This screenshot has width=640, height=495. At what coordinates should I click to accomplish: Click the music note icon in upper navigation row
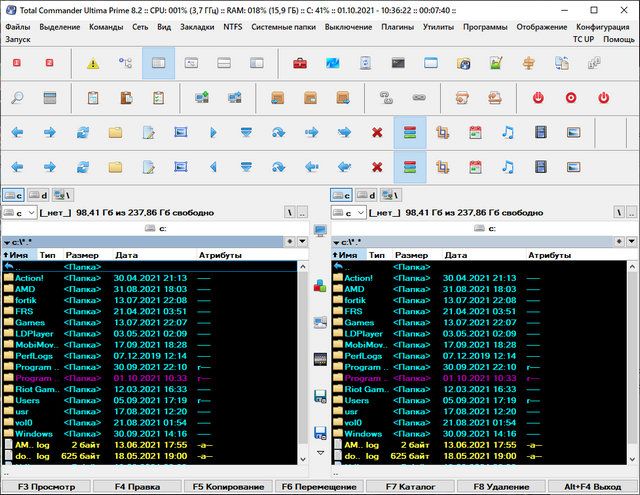tap(508, 132)
